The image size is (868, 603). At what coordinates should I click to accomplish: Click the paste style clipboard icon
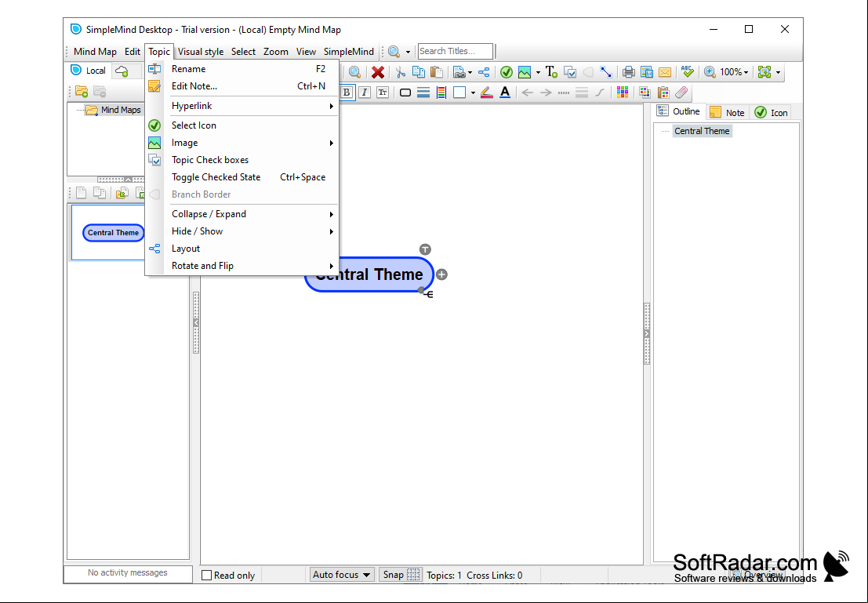coord(663,93)
